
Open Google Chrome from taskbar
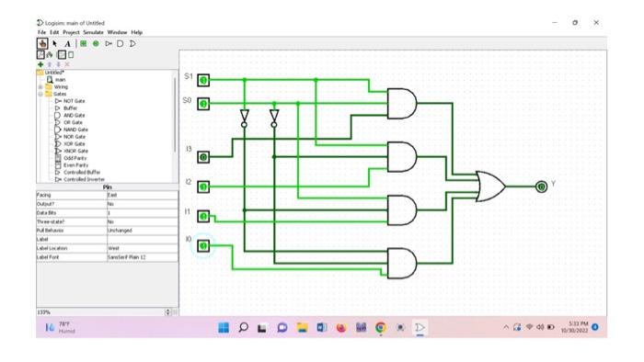pos(381,328)
